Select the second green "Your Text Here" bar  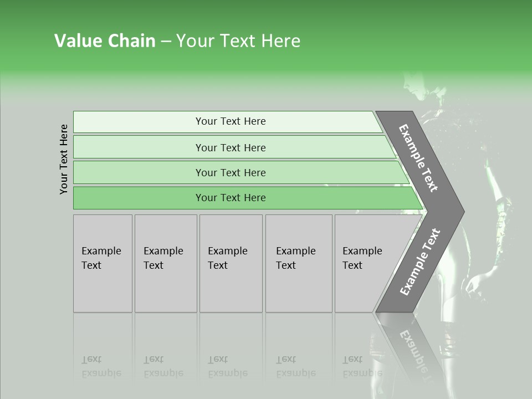(x=231, y=147)
